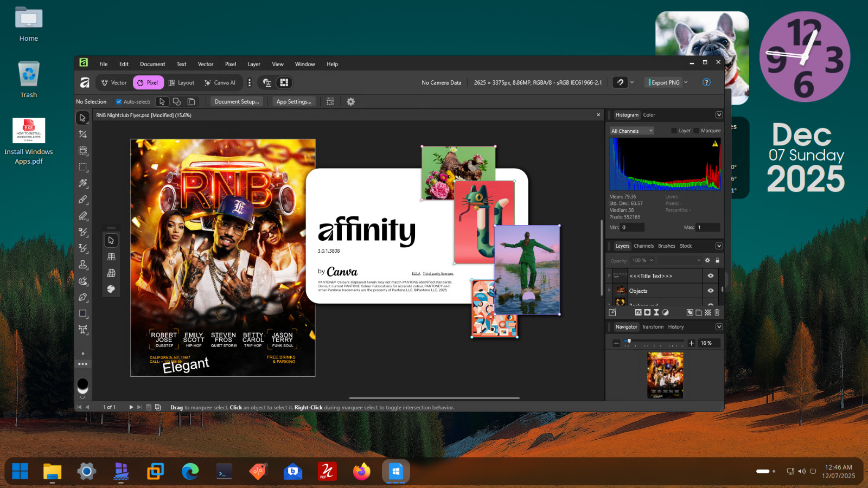Switch to the Pixel studio
This screenshot has width=868, height=488.
click(148, 82)
